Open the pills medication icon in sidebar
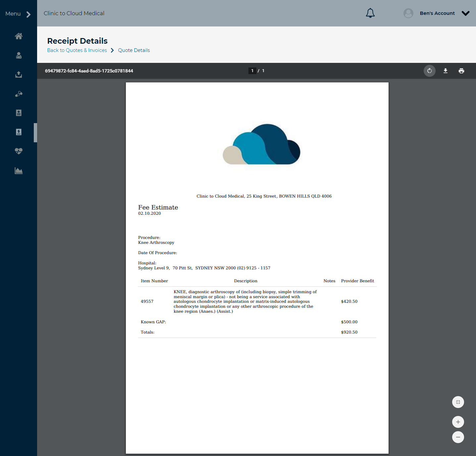Viewport: 476px width, 456px height. (x=19, y=94)
